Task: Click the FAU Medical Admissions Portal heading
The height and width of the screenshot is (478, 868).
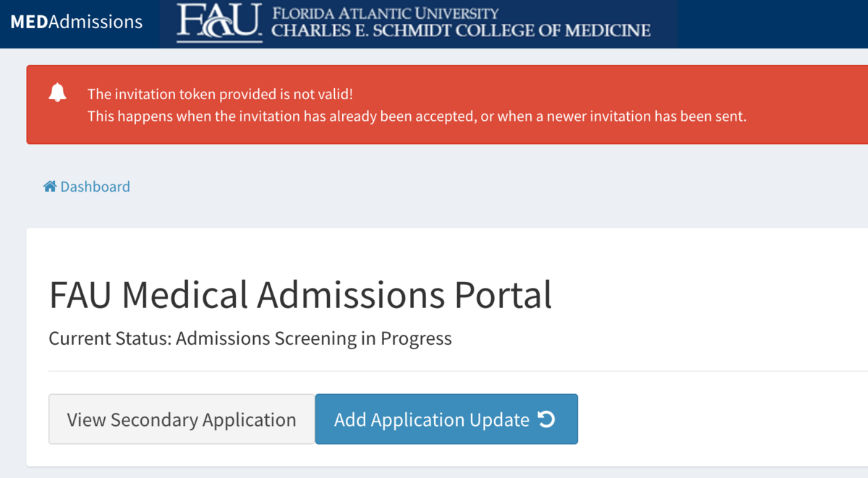Action: (x=300, y=294)
